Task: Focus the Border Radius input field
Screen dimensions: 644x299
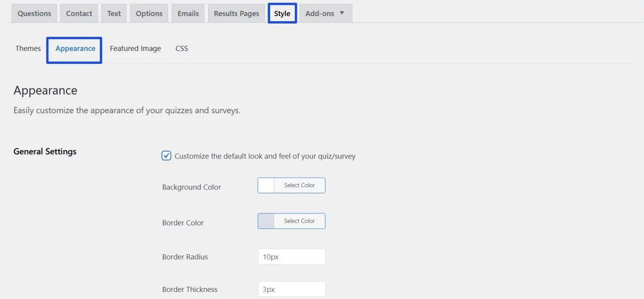Action: click(291, 257)
